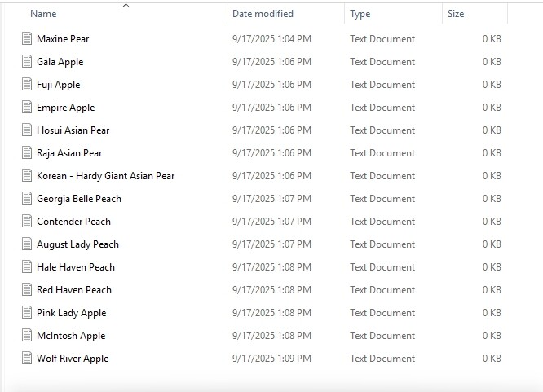Click the McIntosh Apple file icon
Screen dimensions: 543x392
pyautogui.click(x=28, y=336)
